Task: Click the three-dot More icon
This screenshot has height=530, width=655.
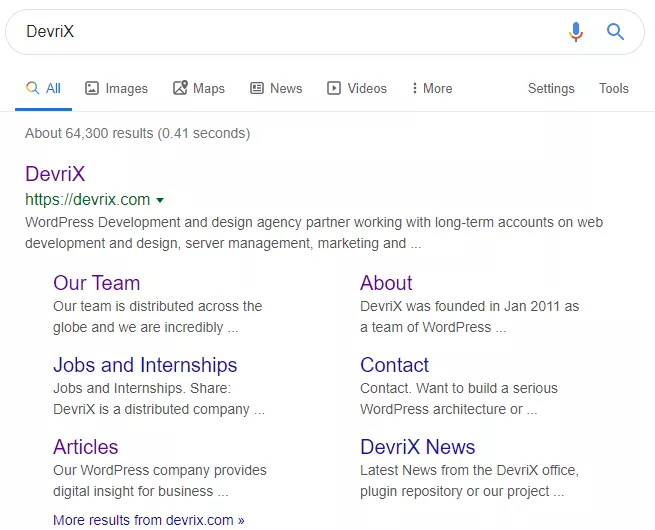Action: (414, 88)
